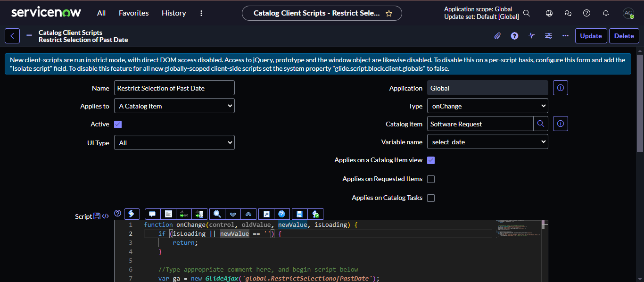
Task: Click the Update button
Action: pos(591,36)
